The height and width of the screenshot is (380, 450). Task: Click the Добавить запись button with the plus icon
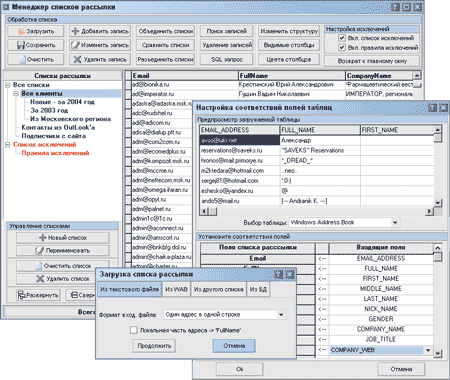[x=100, y=31]
